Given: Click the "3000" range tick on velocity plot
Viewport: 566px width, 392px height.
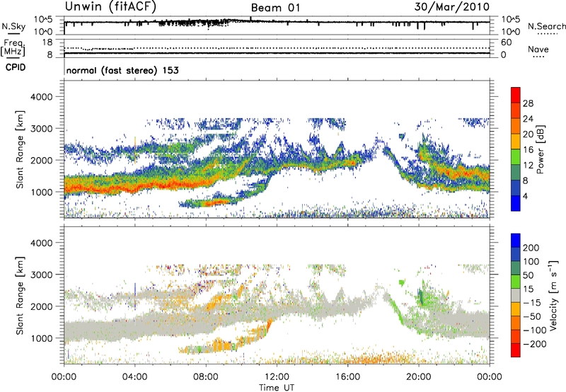Looking at the screenshot, I should click(x=41, y=275).
